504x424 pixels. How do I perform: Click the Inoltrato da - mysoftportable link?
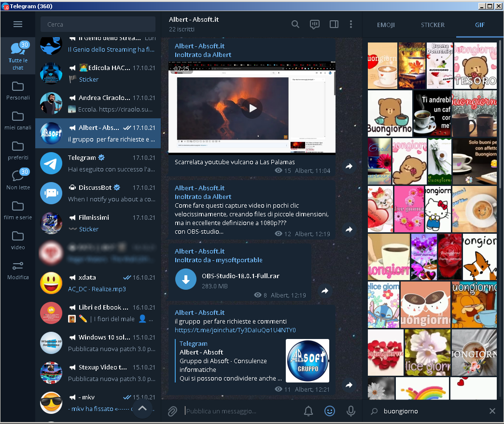click(x=218, y=260)
